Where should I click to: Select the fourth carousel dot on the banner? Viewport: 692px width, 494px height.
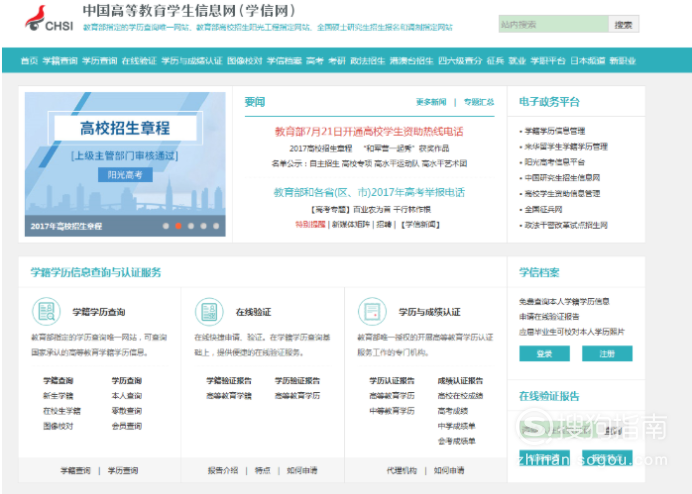203,226
